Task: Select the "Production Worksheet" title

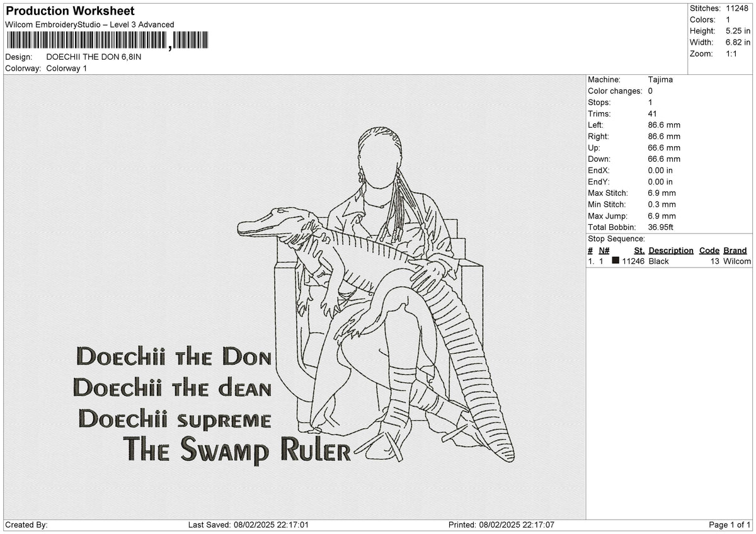Action: coord(70,11)
